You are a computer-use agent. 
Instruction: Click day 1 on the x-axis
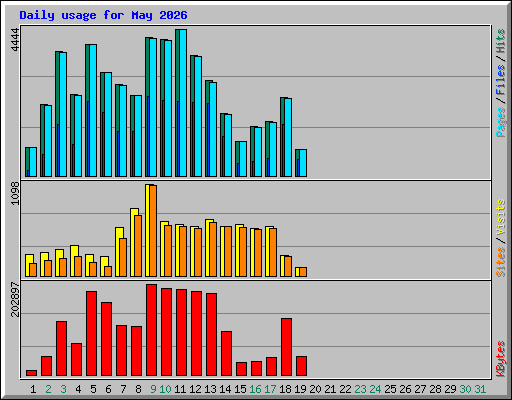(33, 389)
